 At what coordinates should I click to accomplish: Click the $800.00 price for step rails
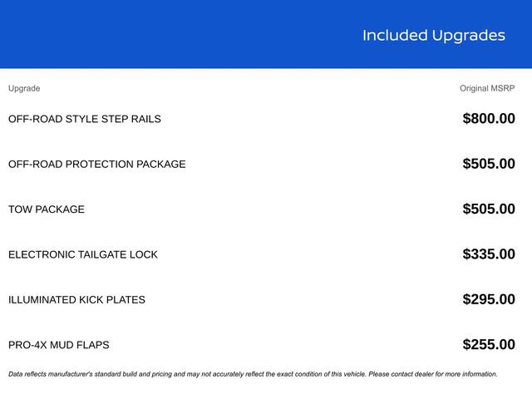coord(489,119)
